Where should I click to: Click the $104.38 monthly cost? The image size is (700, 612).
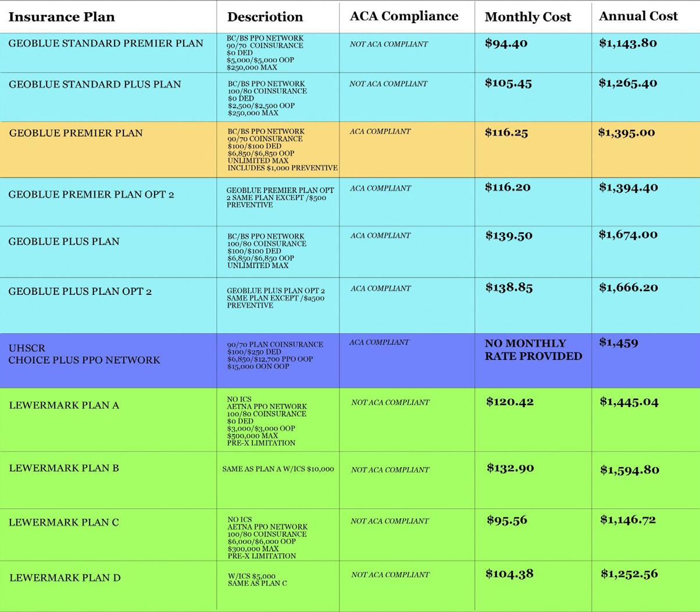[x=510, y=574]
